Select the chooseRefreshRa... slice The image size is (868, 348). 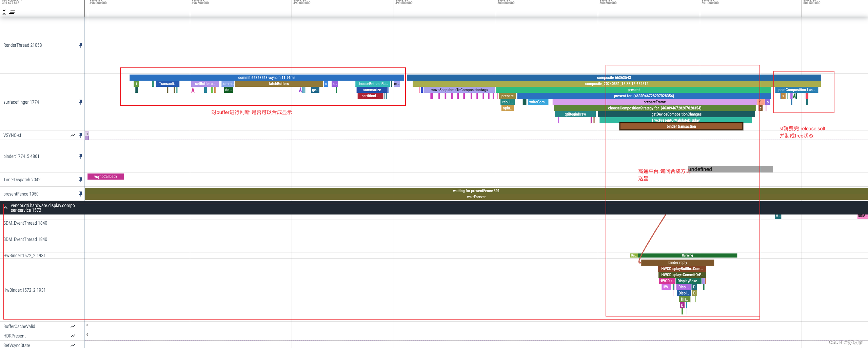(372, 84)
